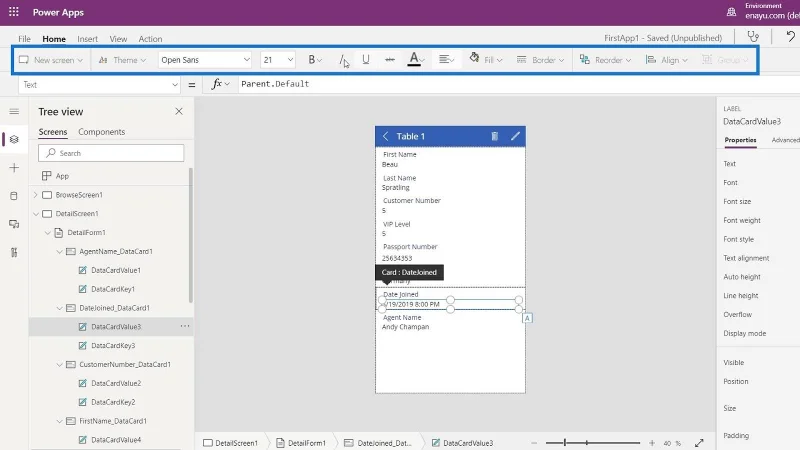Image resolution: width=800 pixels, height=450 pixels.
Task: Collapse AgentName_DataCard1 node
Action: coord(59,252)
